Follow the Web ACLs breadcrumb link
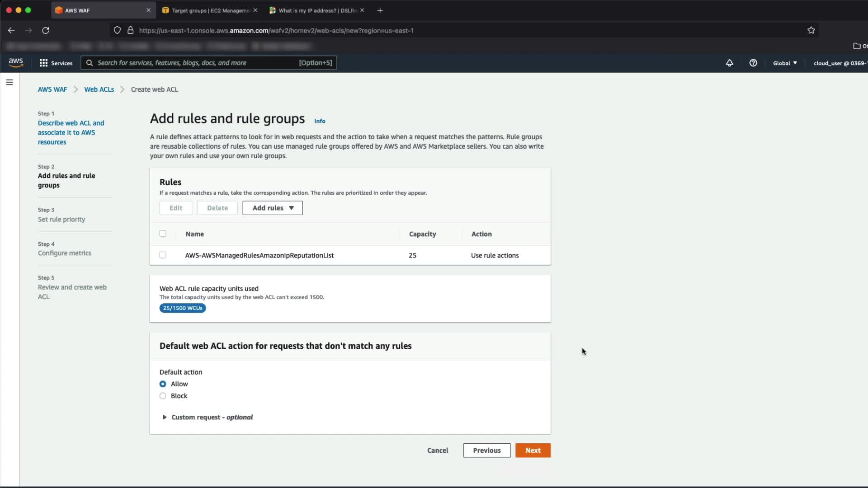 pyautogui.click(x=99, y=89)
